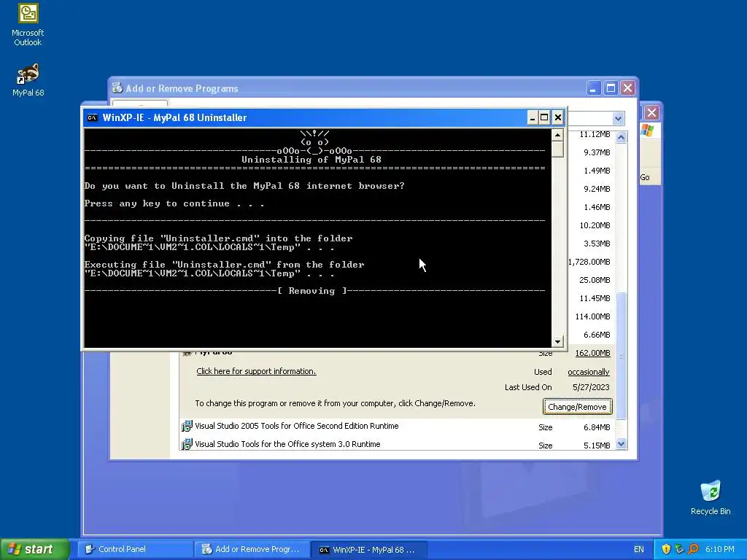Open the Microsoft Outlook desktop icon
Screen dimensions: 747x560
click(28, 25)
